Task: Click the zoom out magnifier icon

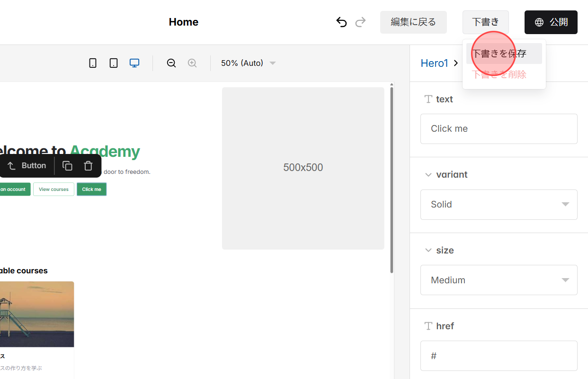Action: point(171,63)
